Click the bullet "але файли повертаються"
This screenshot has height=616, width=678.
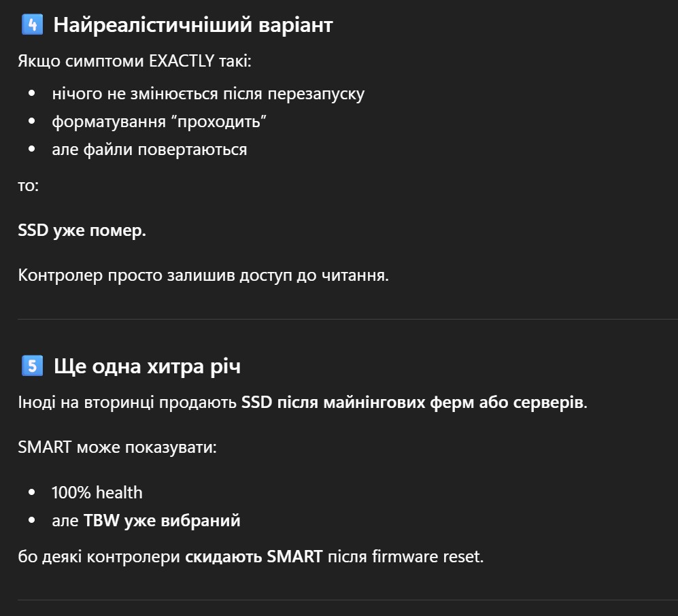149,149
